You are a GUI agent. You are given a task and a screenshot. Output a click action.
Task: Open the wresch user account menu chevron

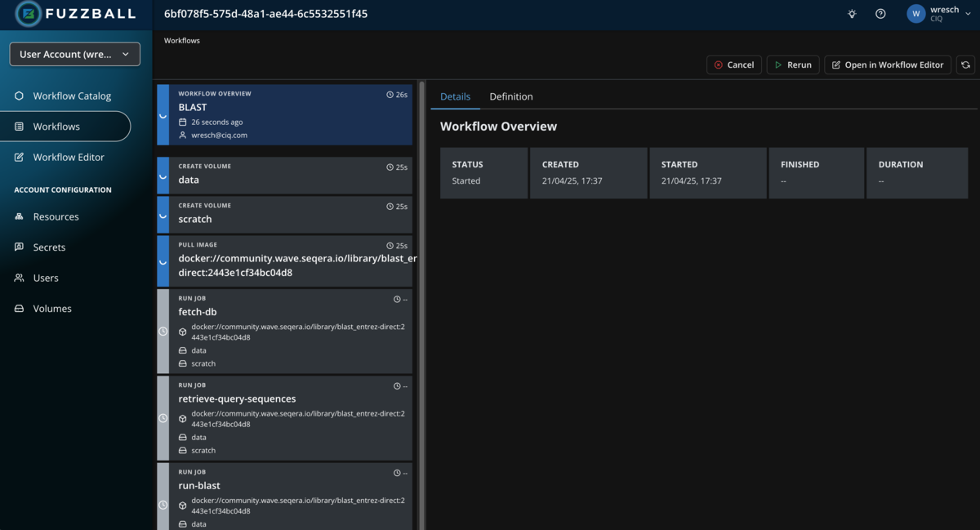point(969,13)
